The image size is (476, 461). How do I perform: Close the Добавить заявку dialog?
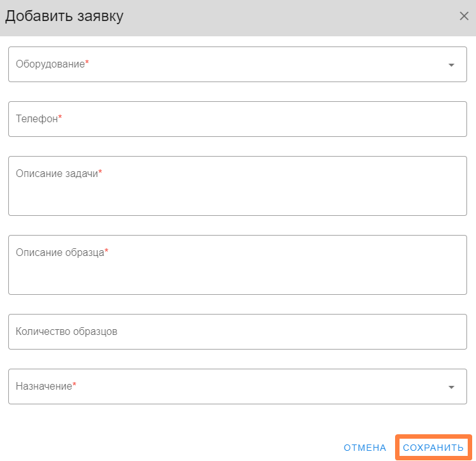coord(464,17)
